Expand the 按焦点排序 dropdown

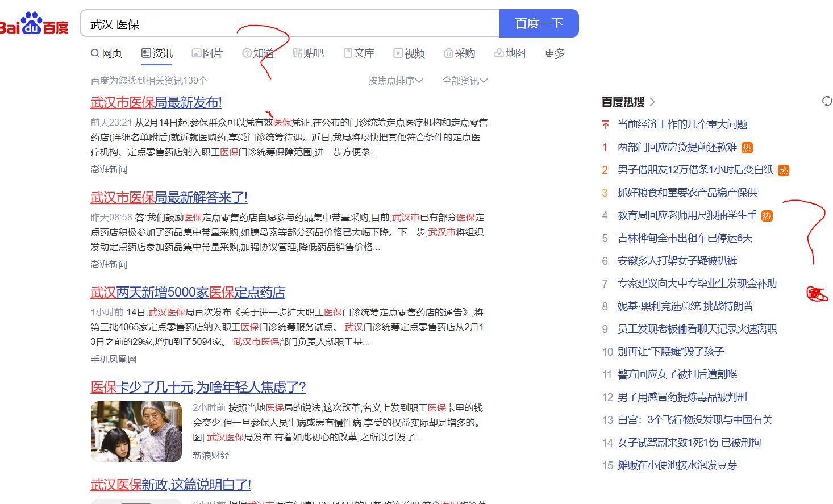(395, 81)
